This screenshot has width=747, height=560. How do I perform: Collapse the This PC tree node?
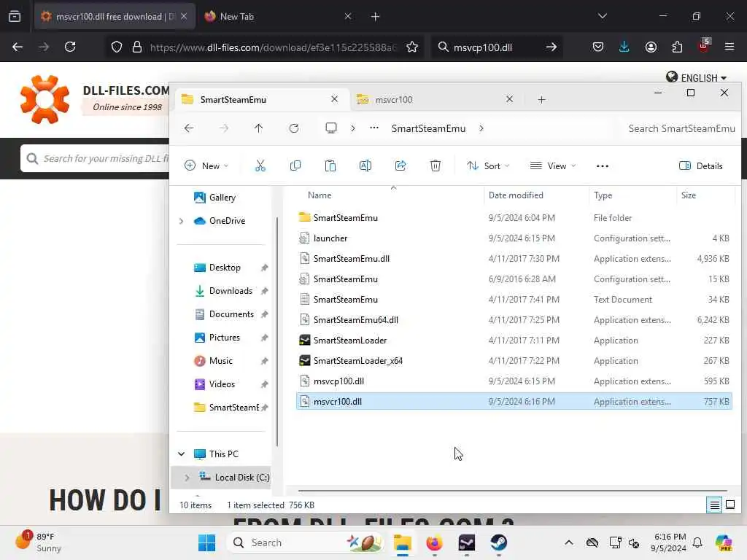click(182, 454)
